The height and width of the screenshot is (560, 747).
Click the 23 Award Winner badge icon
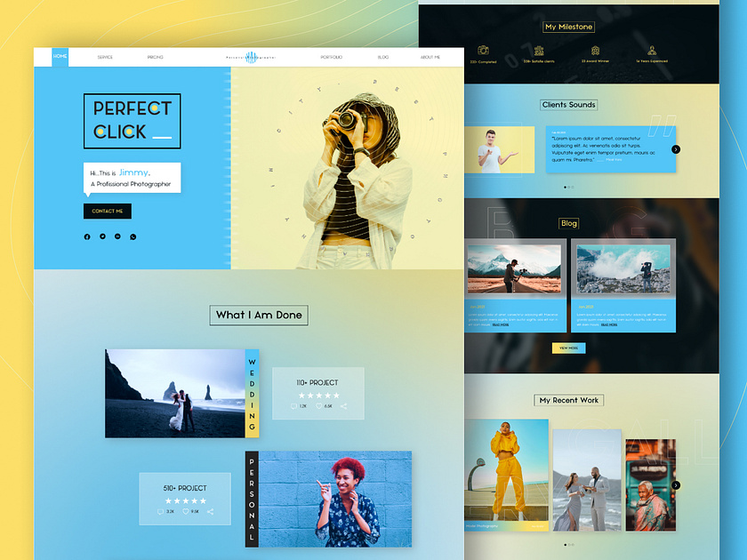point(595,50)
